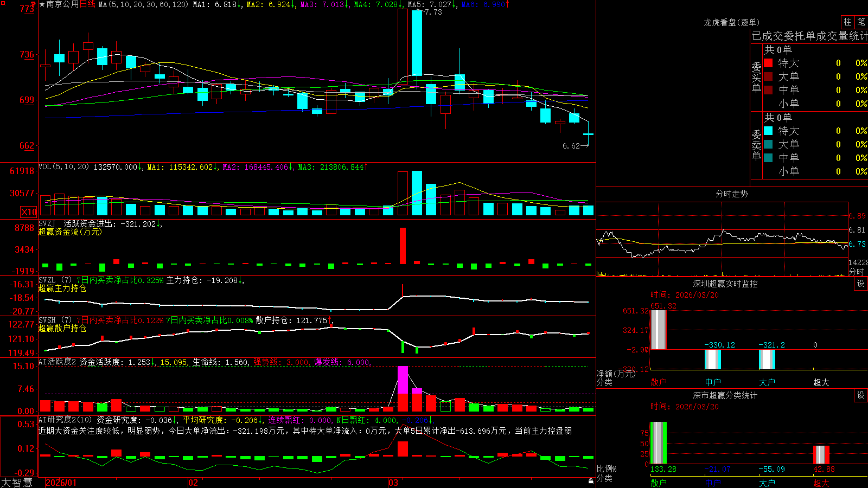Image resolution: width=868 pixels, height=488 pixels.
Task: Click the AI活跃度2 indicator label
Action: pyautogui.click(x=58, y=362)
